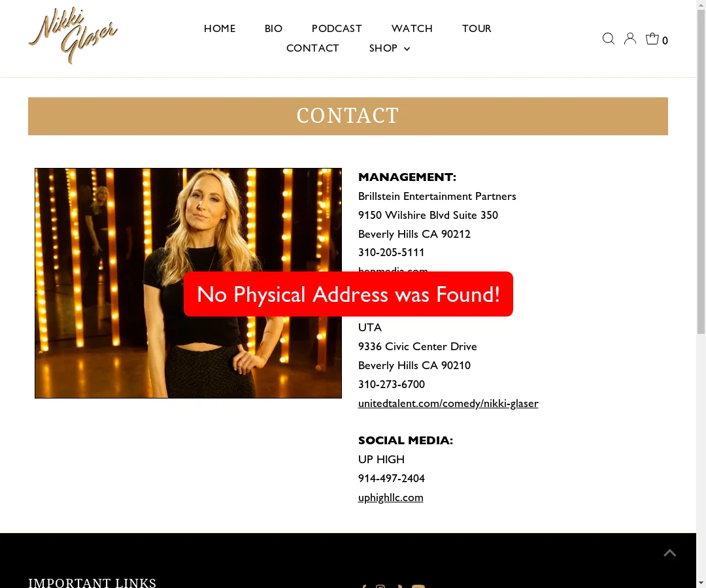This screenshot has width=706, height=588.
Task: Visit the uphighllc.com link
Action: click(390, 498)
